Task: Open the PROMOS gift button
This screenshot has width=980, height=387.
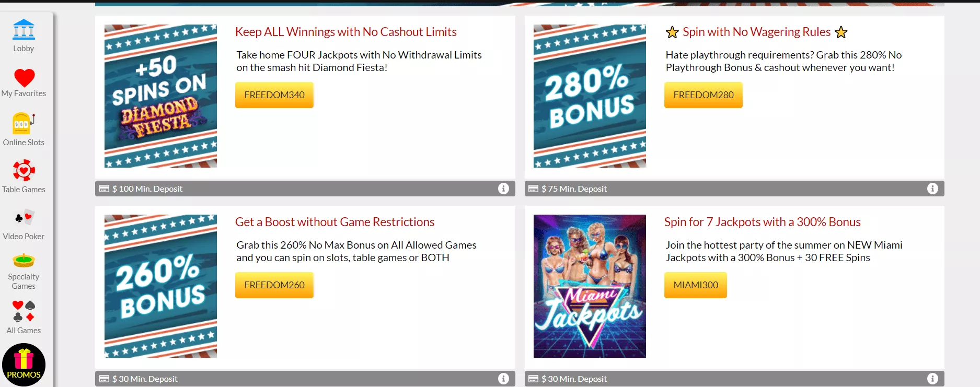Action: pyautogui.click(x=24, y=365)
